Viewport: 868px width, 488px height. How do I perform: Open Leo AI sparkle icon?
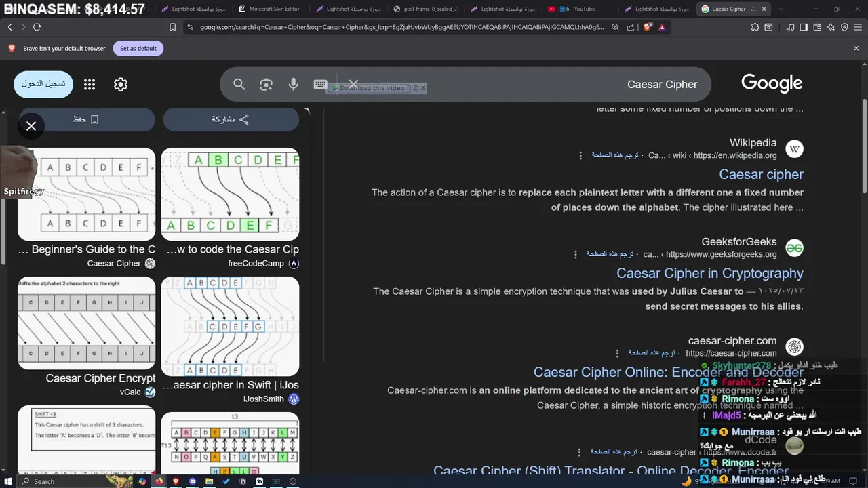(x=831, y=27)
